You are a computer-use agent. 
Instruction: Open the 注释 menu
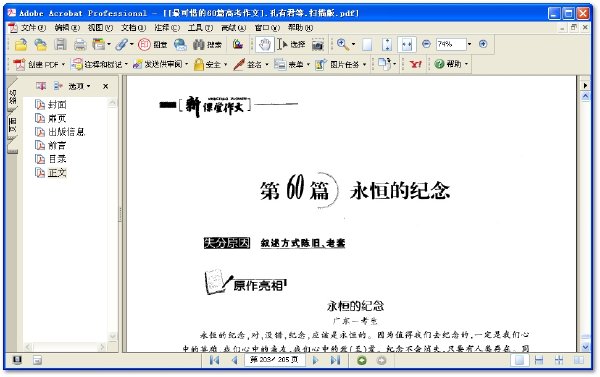point(167,28)
